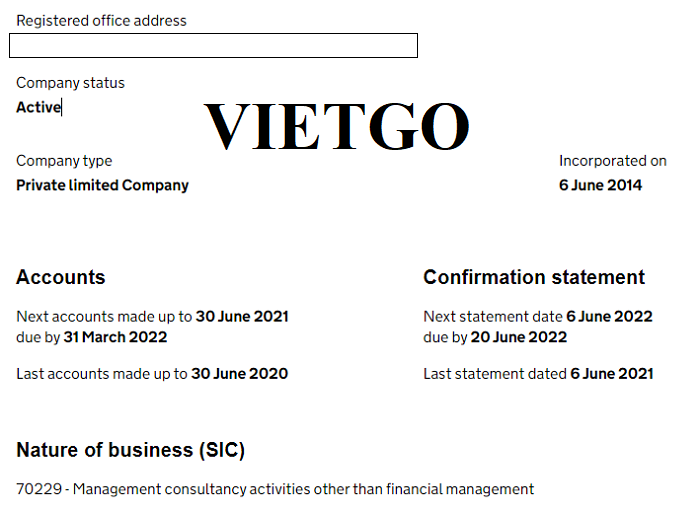Select the Private limited Company text
Viewport: 700px width, 510px height.
point(102,185)
